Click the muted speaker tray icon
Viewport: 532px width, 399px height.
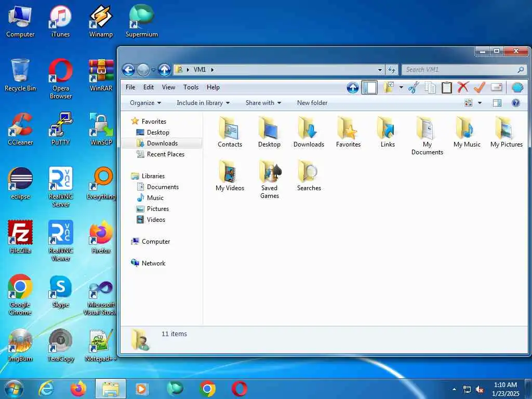480,389
